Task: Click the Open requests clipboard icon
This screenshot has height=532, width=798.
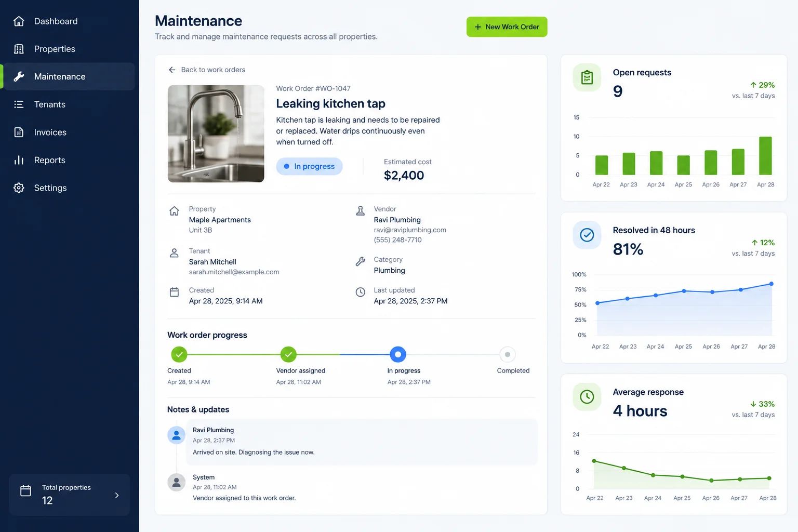Action: (x=587, y=77)
